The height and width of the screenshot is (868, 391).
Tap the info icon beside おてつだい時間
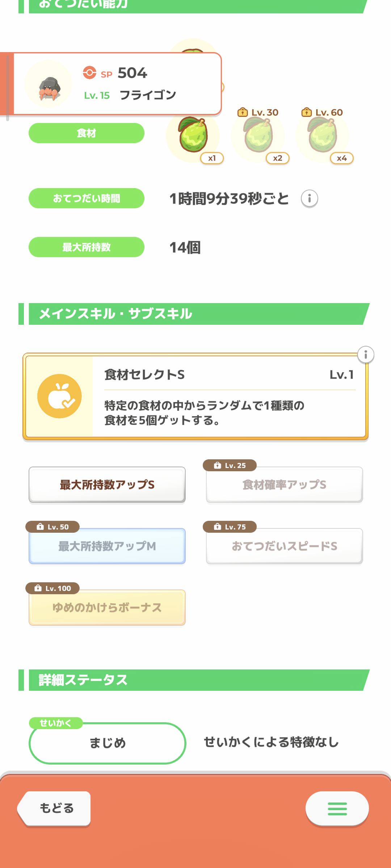pos(310,198)
